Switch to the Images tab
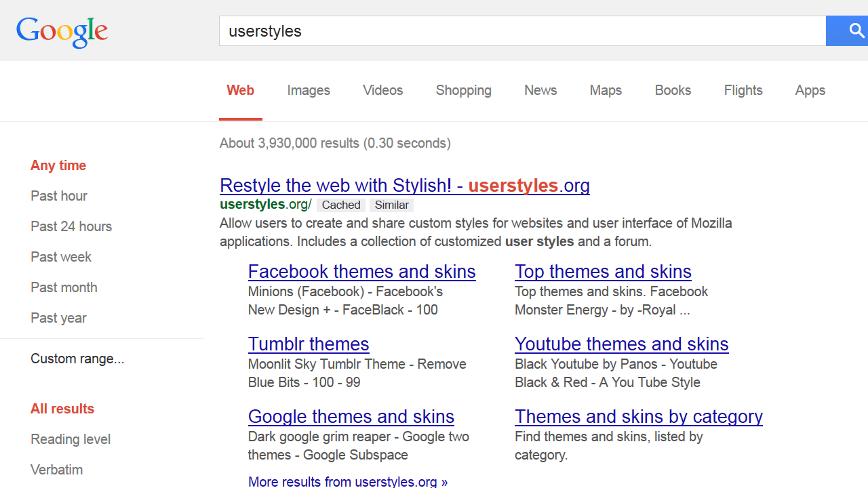868x488 pixels. point(308,90)
